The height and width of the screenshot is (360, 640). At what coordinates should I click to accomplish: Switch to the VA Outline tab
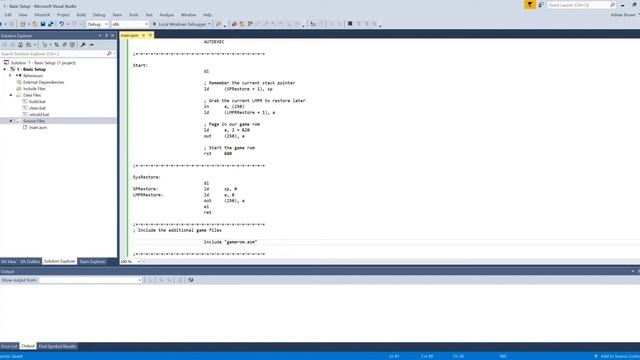tap(30, 261)
